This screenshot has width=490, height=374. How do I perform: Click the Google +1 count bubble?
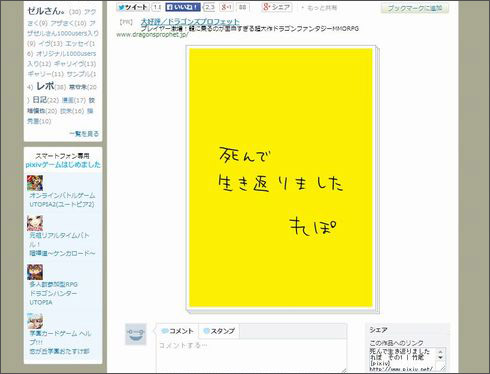point(243,7)
